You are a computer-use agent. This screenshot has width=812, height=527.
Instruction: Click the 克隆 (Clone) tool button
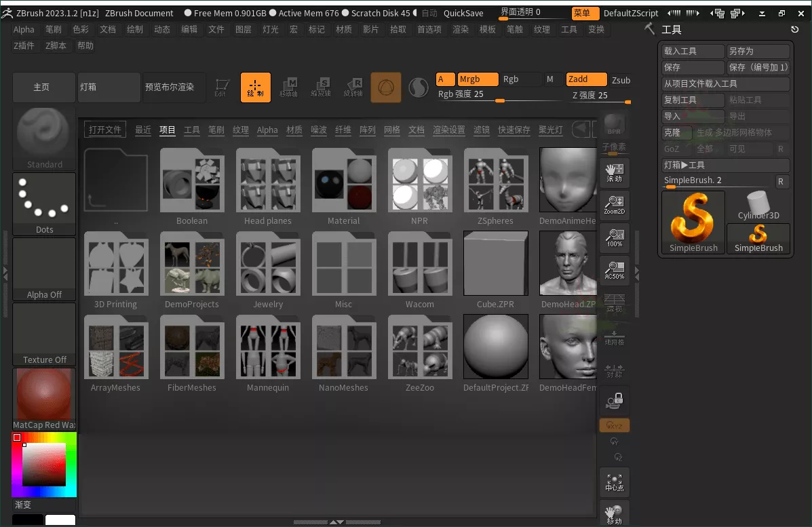(x=676, y=133)
